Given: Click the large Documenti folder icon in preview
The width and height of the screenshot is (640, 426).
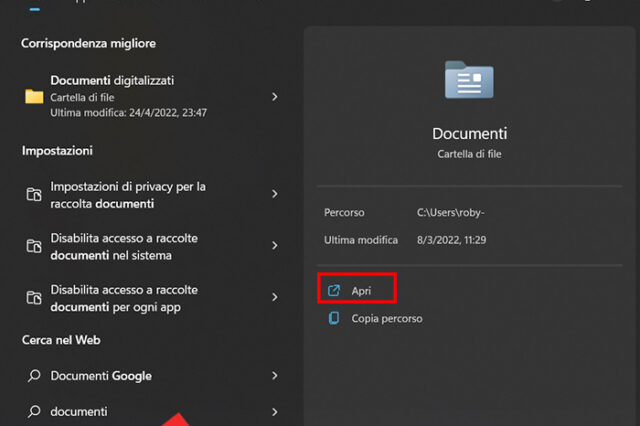Looking at the screenshot, I should click(x=469, y=81).
